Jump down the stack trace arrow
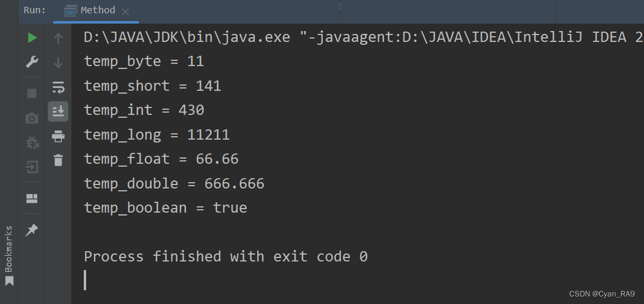The width and height of the screenshot is (644, 304). [x=59, y=63]
